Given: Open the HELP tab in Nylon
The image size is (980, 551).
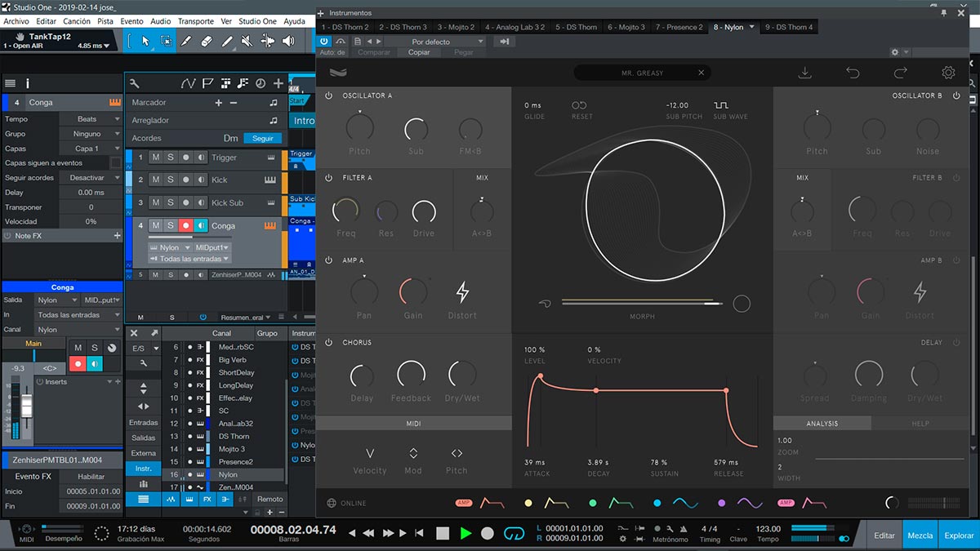Looking at the screenshot, I should [920, 424].
